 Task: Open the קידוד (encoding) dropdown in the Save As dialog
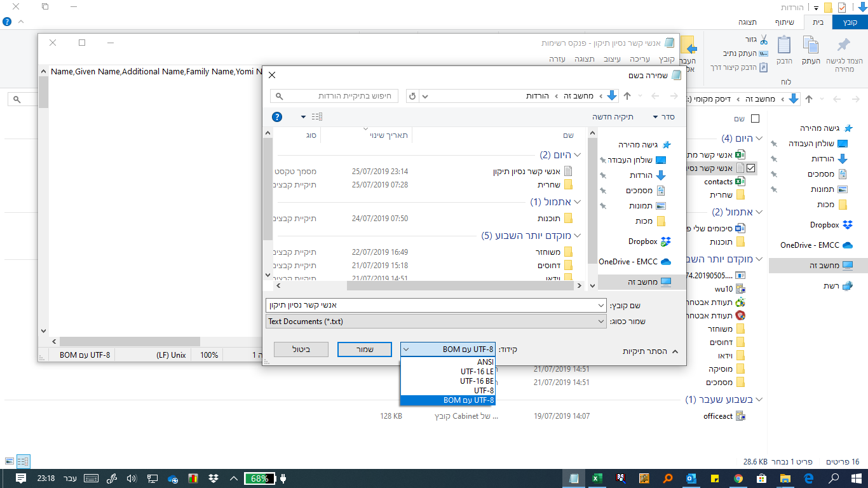coord(447,349)
